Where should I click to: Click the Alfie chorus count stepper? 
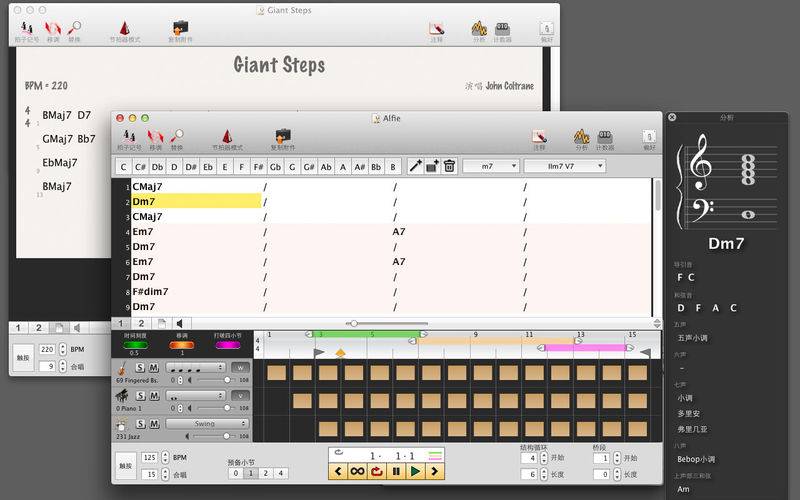coord(165,474)
